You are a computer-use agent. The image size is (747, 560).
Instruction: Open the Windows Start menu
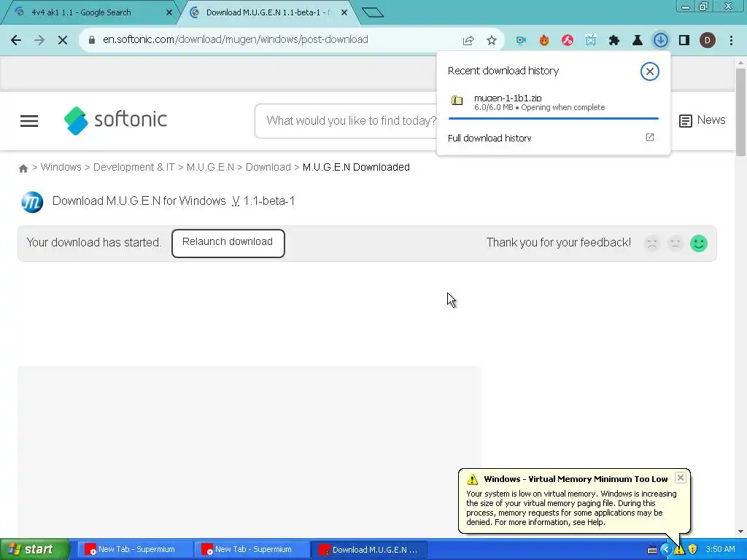click(34, 549)
